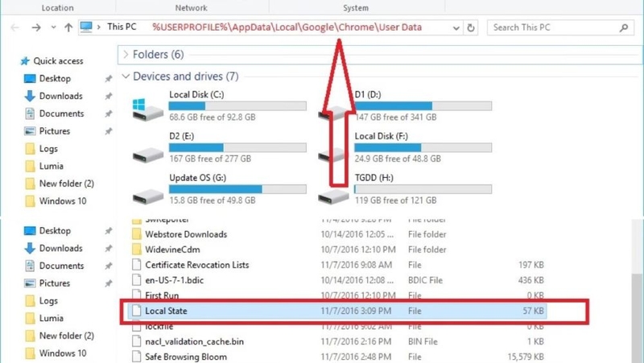The image size is (644, 363).
Task: Click the Webstore Downloads folder icon
Action: click(x=136, y=234)
